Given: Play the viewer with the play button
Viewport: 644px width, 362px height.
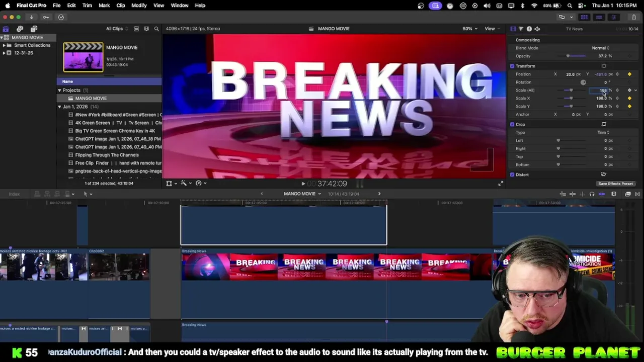Looking at the screenshot, I should (x=303, y=184).
